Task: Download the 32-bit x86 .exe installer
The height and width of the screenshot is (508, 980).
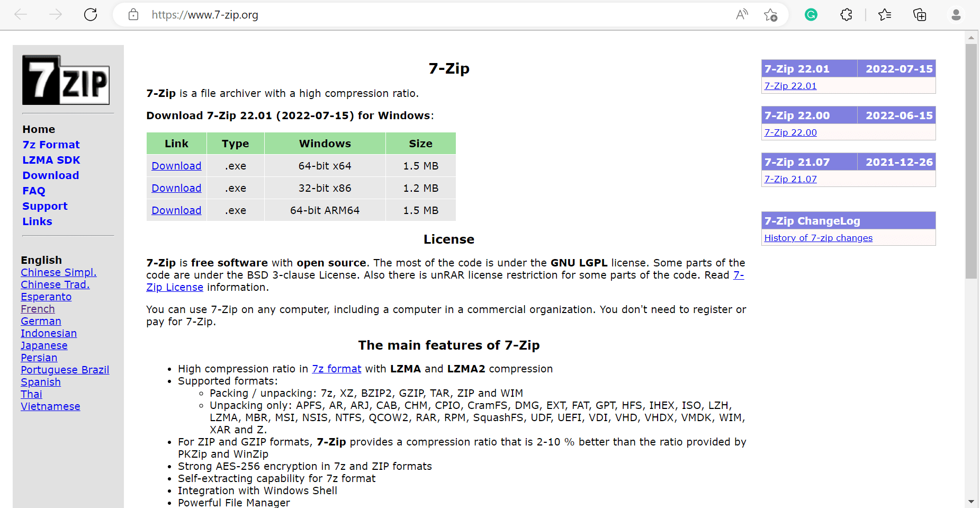Action: tap(176, 188)
